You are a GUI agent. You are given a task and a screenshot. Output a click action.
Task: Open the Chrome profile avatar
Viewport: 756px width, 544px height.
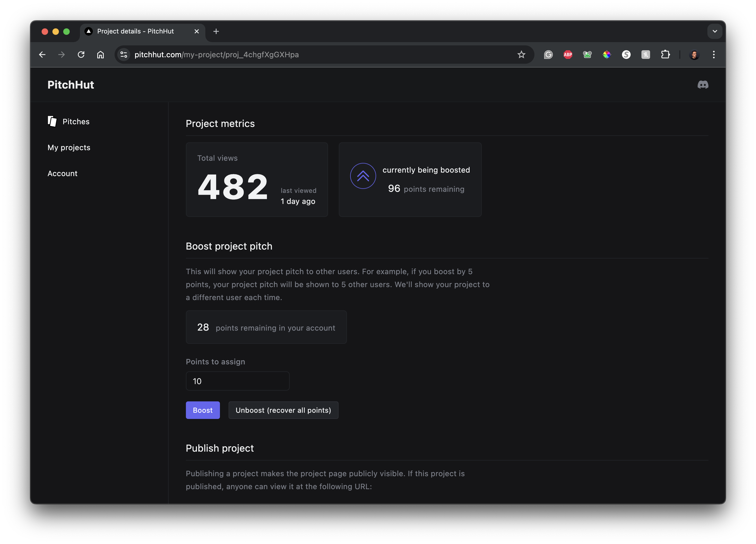click(694, 55)
